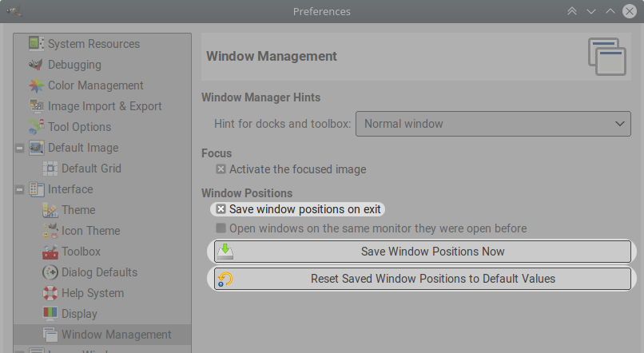Click the Display preferences icon
This screenshot has height=353, width=644.
50,314
